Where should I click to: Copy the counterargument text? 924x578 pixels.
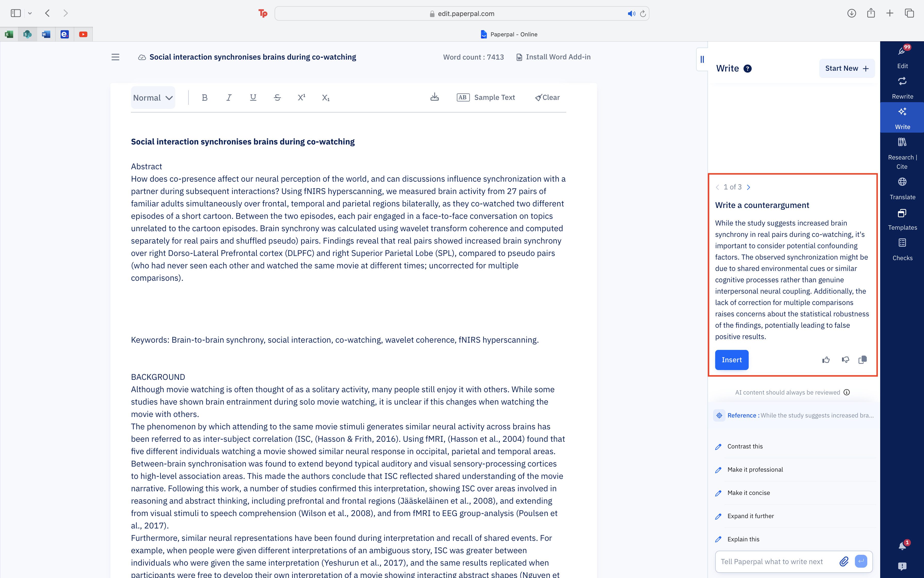[x=863, y=360]
